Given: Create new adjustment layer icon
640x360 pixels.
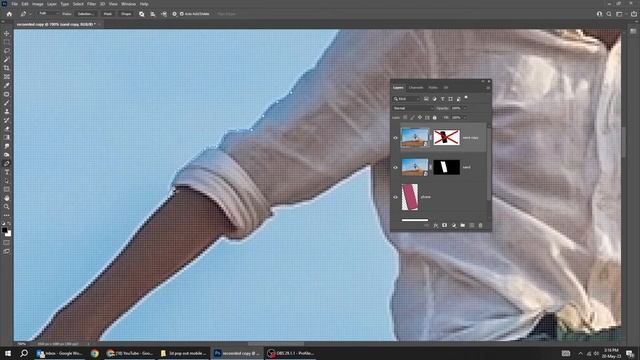Looking at the screenshot, I should tap(453, 225).
